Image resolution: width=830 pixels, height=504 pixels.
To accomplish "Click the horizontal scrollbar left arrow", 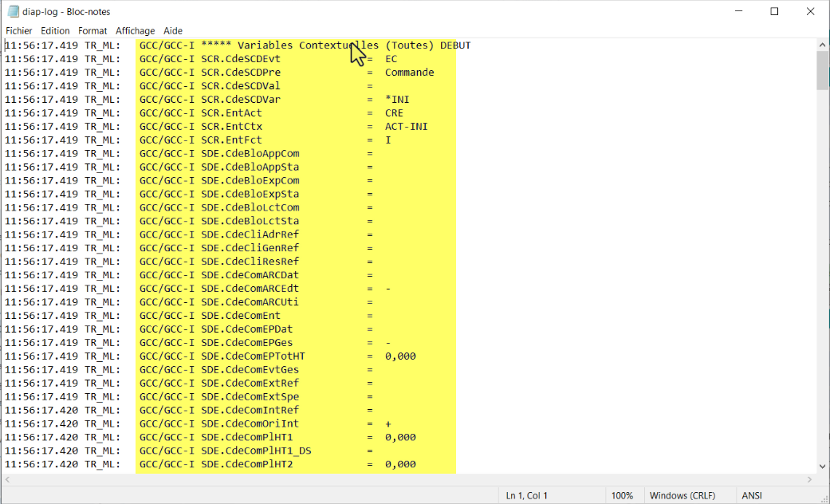I will point(9,479).
